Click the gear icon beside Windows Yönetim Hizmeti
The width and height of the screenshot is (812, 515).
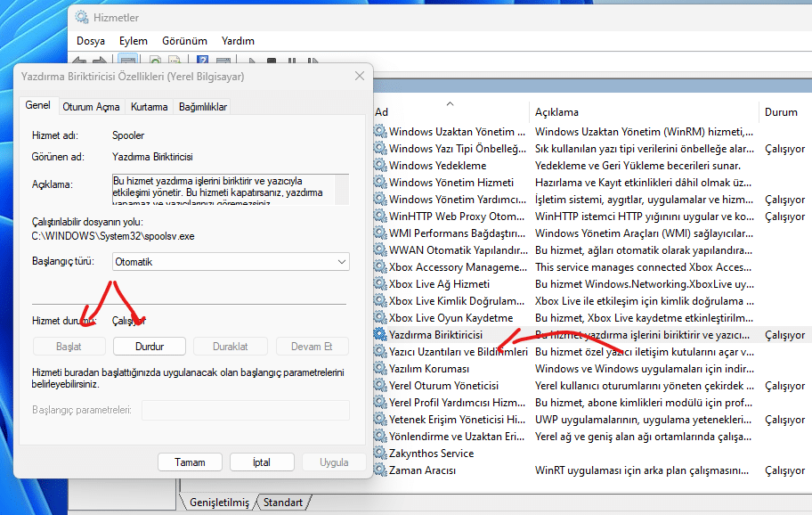380,183
